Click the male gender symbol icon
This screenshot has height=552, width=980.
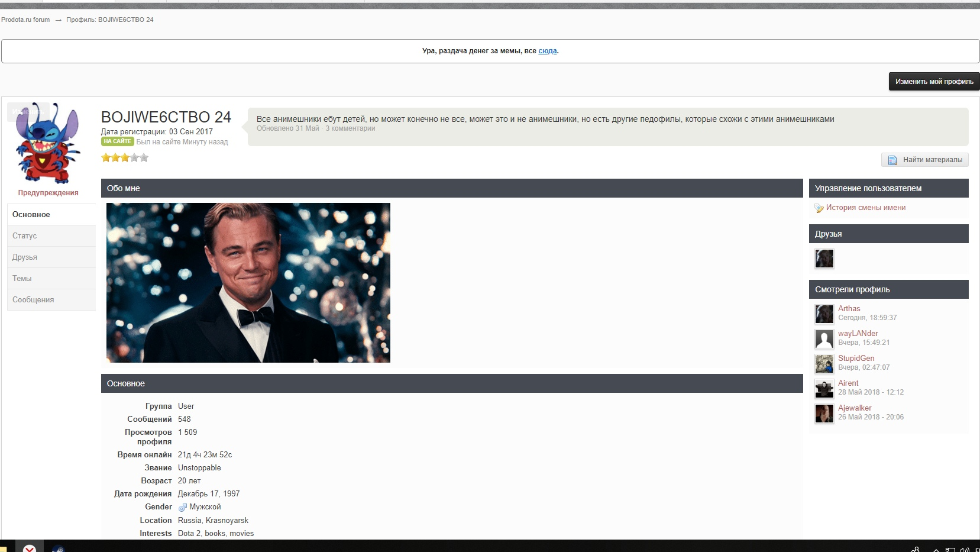[182, 507]
